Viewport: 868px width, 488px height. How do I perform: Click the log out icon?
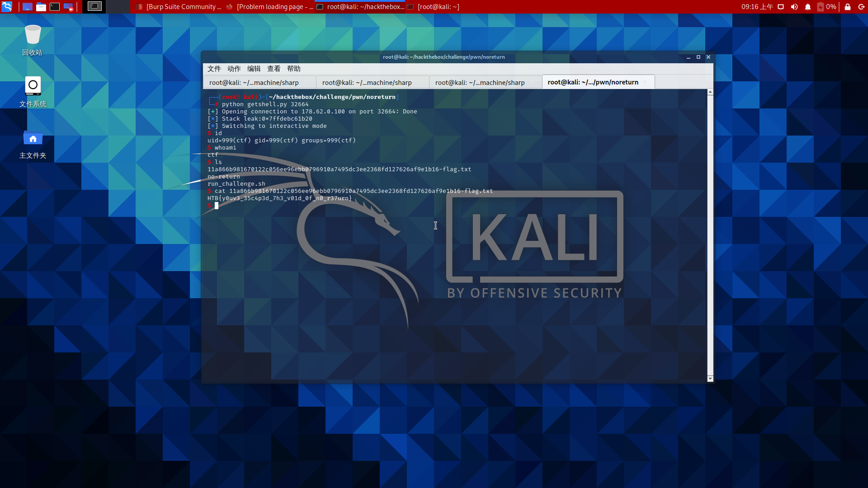coord(861,7)
